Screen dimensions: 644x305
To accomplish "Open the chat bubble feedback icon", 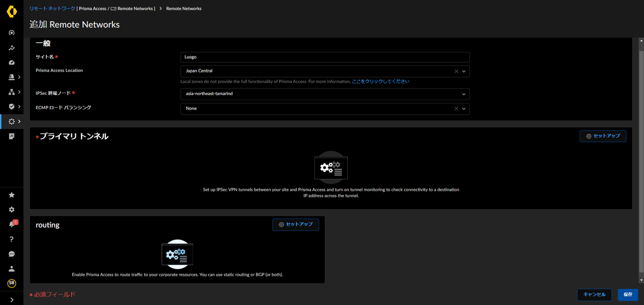I will click(12, 254).
